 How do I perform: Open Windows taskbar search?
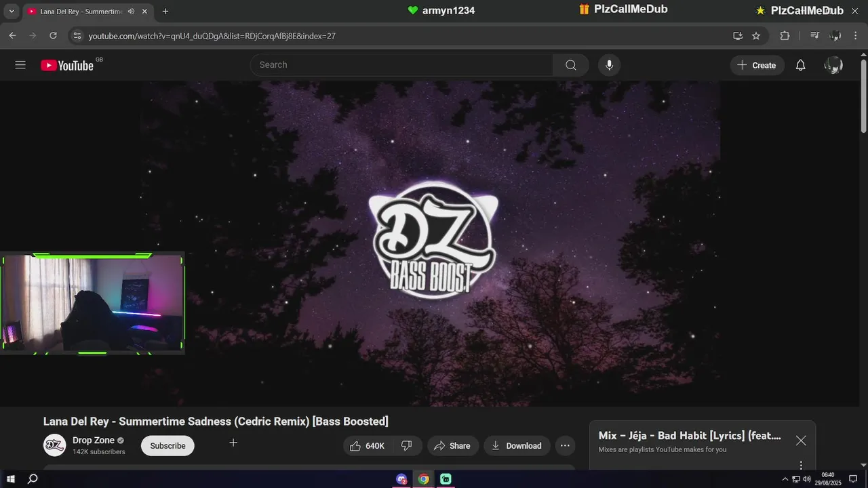tap(33, 479)
